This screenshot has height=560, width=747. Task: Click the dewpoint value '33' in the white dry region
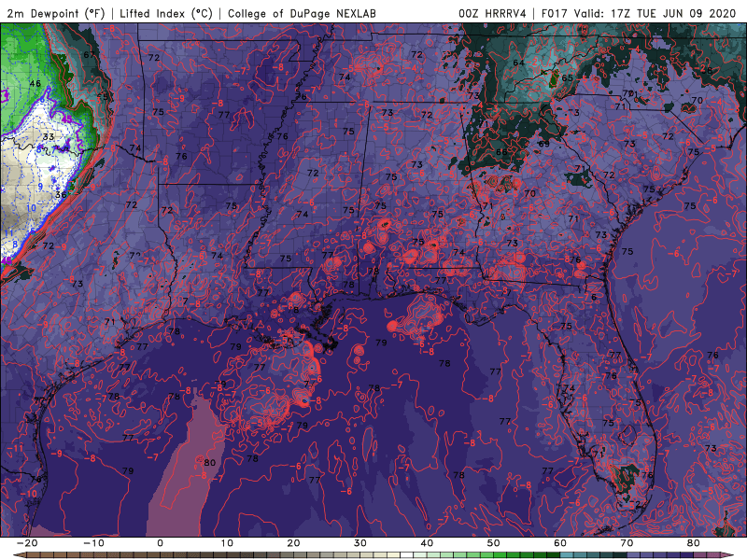(49, 136)
